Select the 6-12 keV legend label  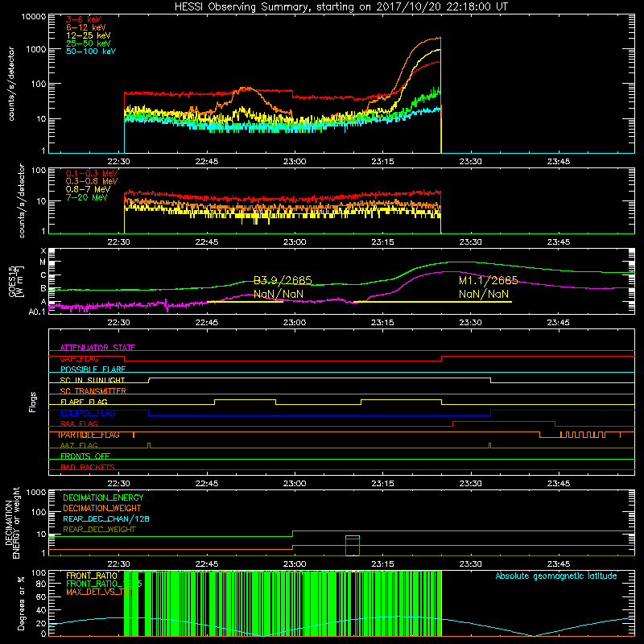(85, 27)
